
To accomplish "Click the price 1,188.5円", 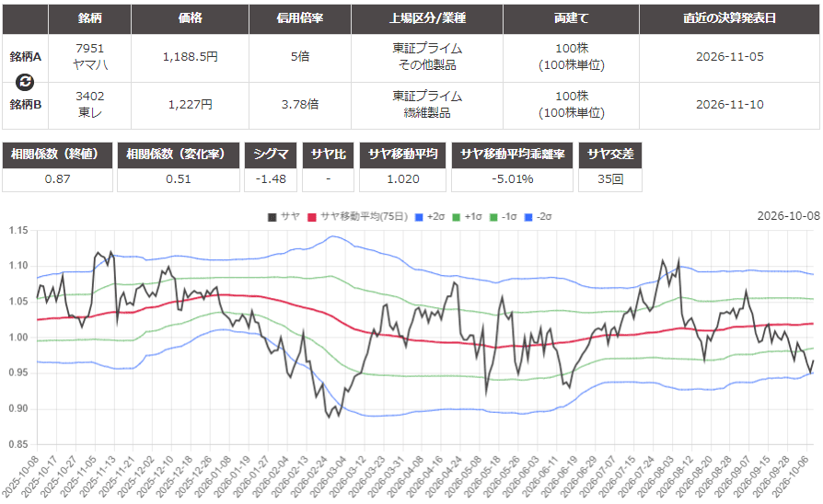I will (190, 57).
